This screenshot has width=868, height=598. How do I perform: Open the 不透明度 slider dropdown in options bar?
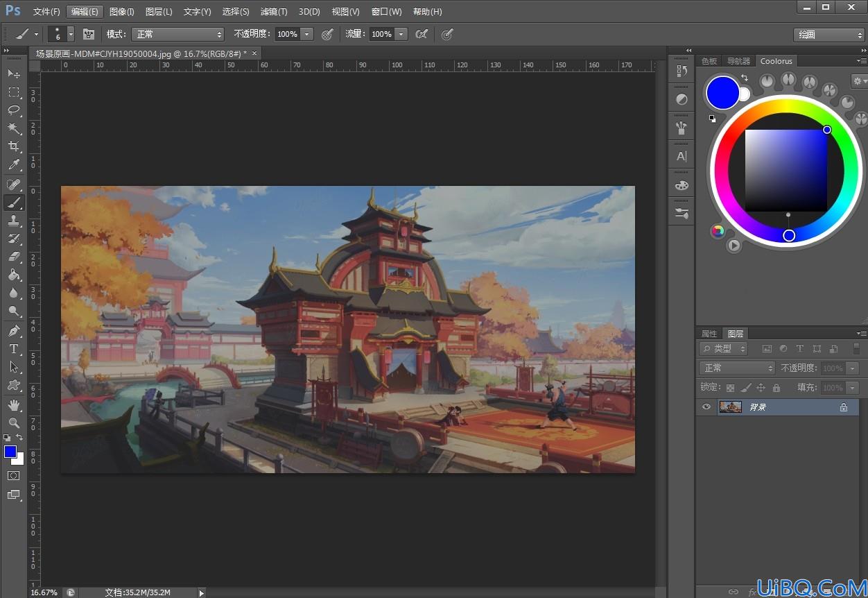tap(306, 34)
